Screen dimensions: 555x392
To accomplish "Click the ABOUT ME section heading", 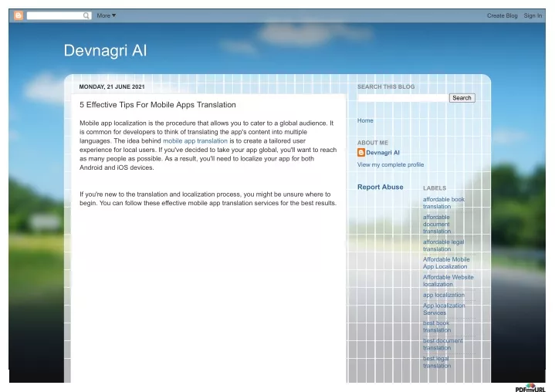I will tap(372, 143).
